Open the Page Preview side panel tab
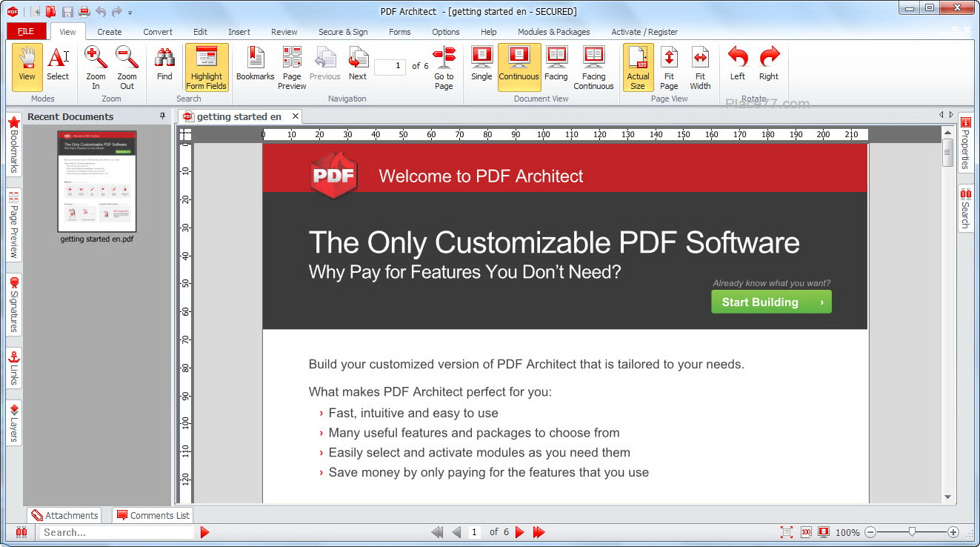This screenshot has width=980, height=547. [x=13, y=225]
